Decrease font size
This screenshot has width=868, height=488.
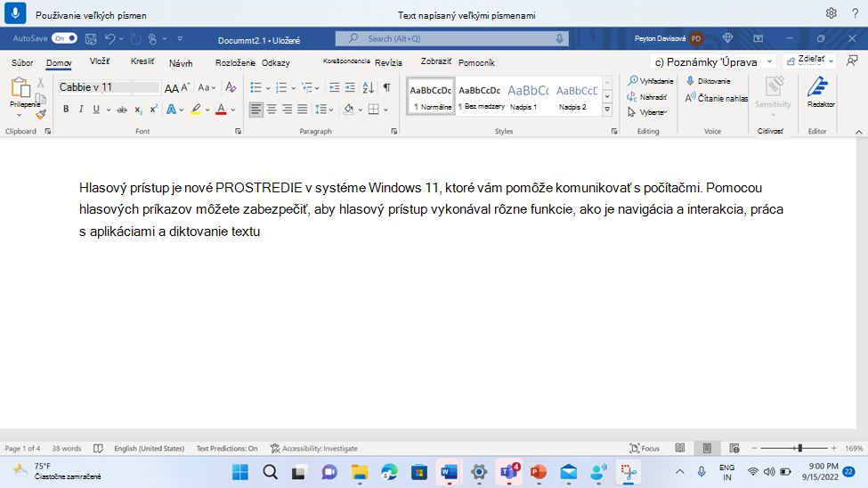[185, 87]
